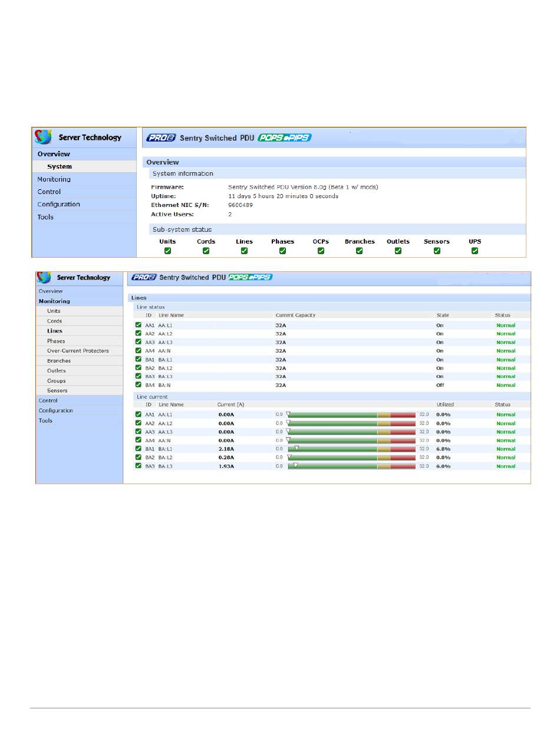Viewport: 560px width, 736px height.
Task: Collapse Monitoring menu on Lines monitoring page
Action: click(80, 301)
